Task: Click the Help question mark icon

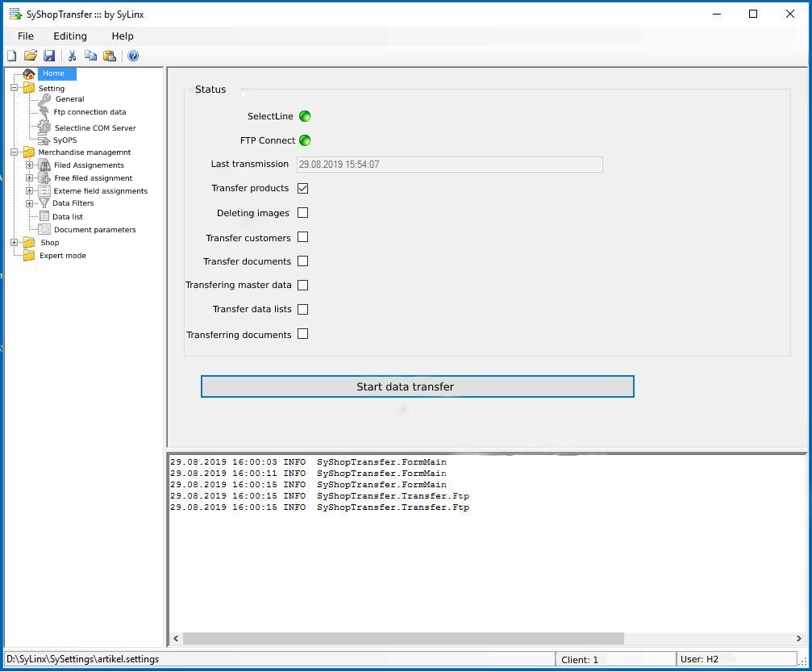Action: click(x=133, y=56)
